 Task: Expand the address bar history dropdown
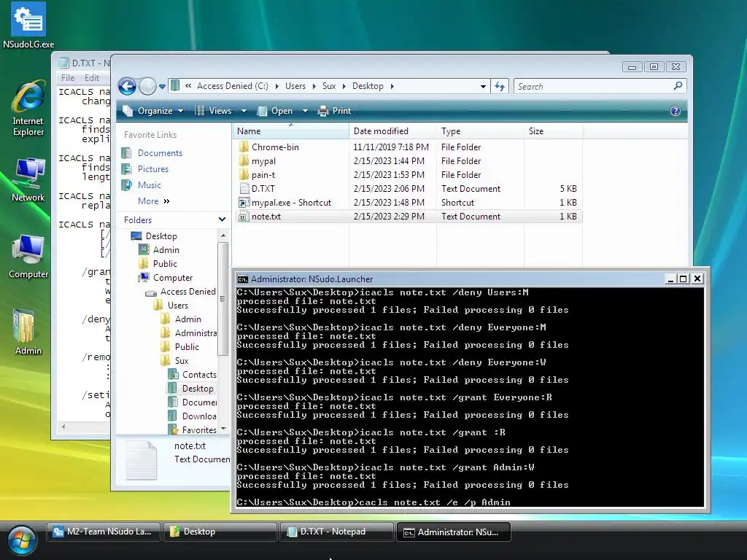483,87
